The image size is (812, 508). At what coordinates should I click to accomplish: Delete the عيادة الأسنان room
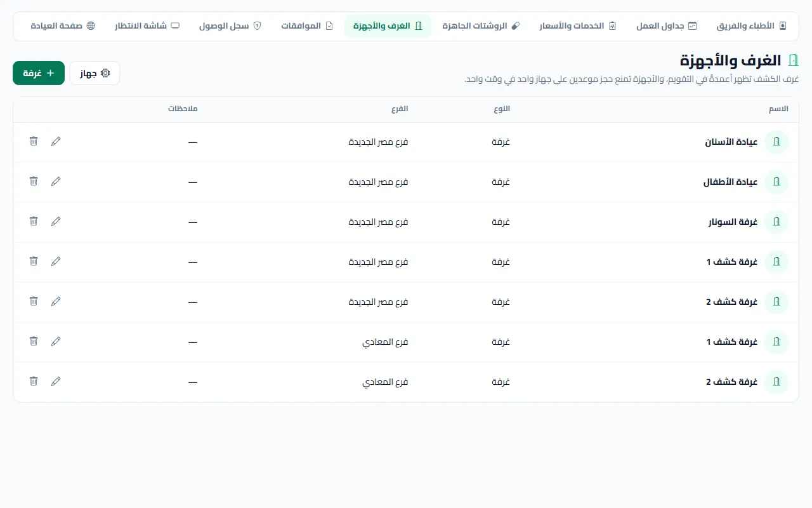[34, 141]
